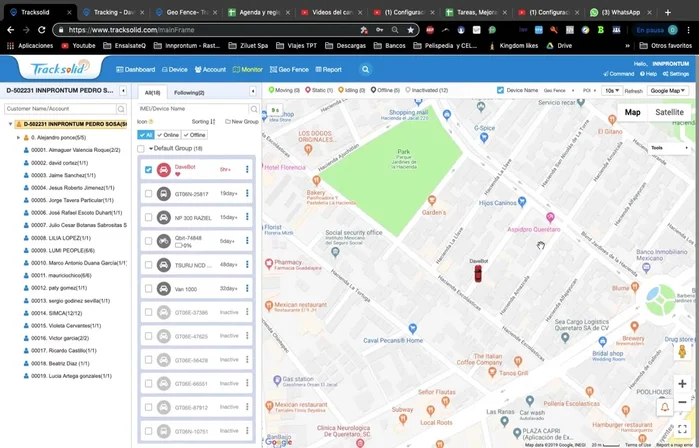
Task: Expand the Geo Fence map dropdown
Action: pos(559,90)
